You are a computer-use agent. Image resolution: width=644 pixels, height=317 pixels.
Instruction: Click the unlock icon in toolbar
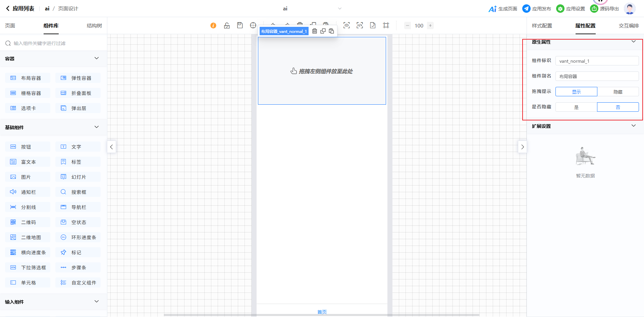[x=227, y=25]
